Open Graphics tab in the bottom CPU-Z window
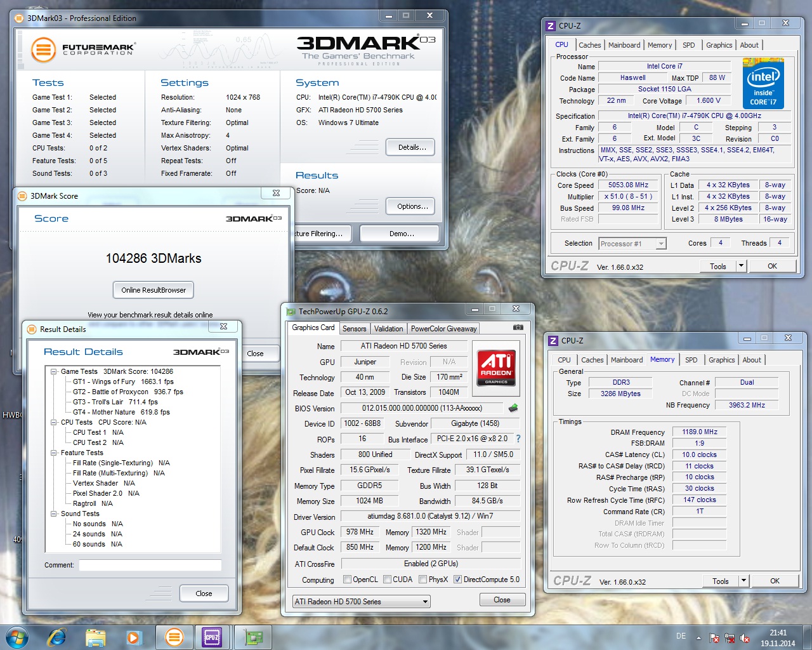 [x=722, y=360]
